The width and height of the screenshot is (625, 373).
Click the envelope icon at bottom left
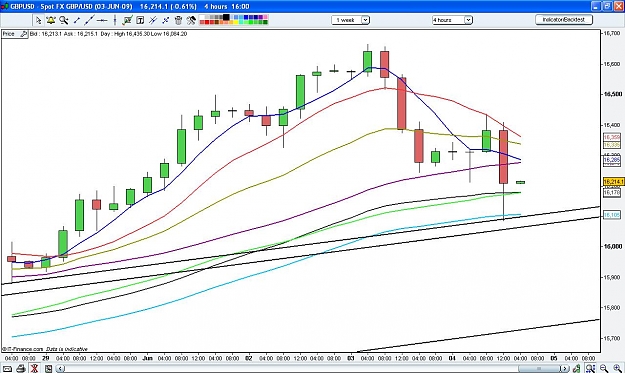7,369
